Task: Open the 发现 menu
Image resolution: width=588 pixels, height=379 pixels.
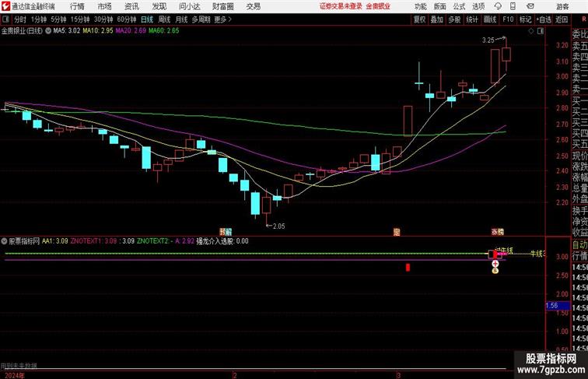Action: click(x=159, y=6)
